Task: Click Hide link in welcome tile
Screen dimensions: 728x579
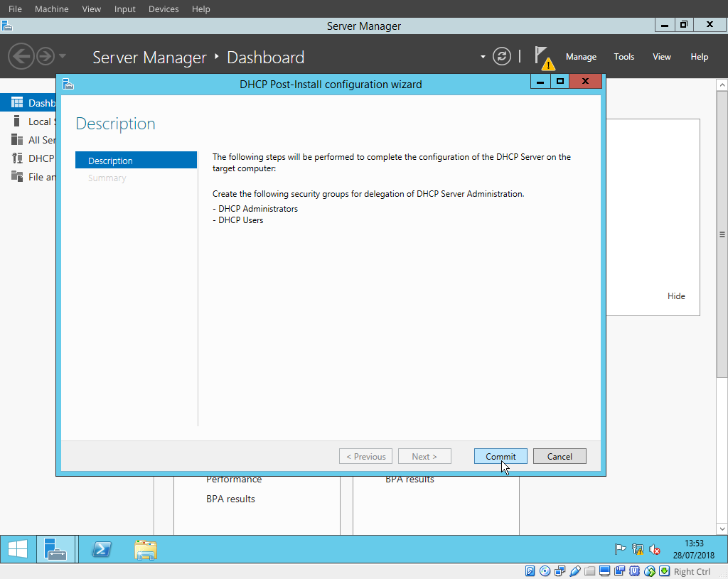Action: coord(676,296)
